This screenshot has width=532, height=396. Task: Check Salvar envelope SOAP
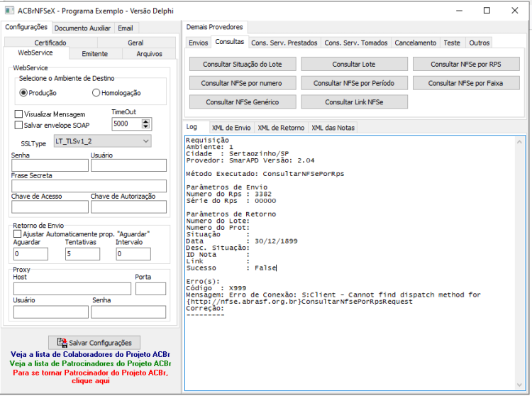pos(18,125)
